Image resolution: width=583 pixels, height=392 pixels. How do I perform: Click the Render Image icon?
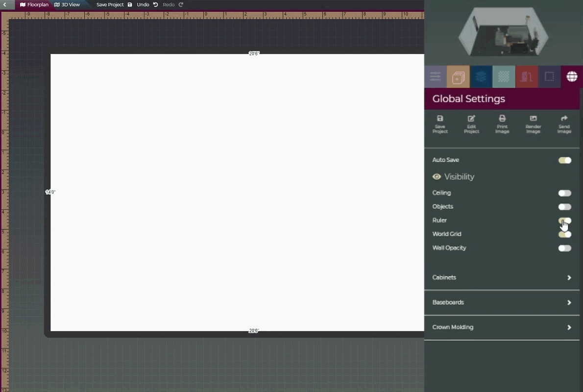tap(533, 119)
